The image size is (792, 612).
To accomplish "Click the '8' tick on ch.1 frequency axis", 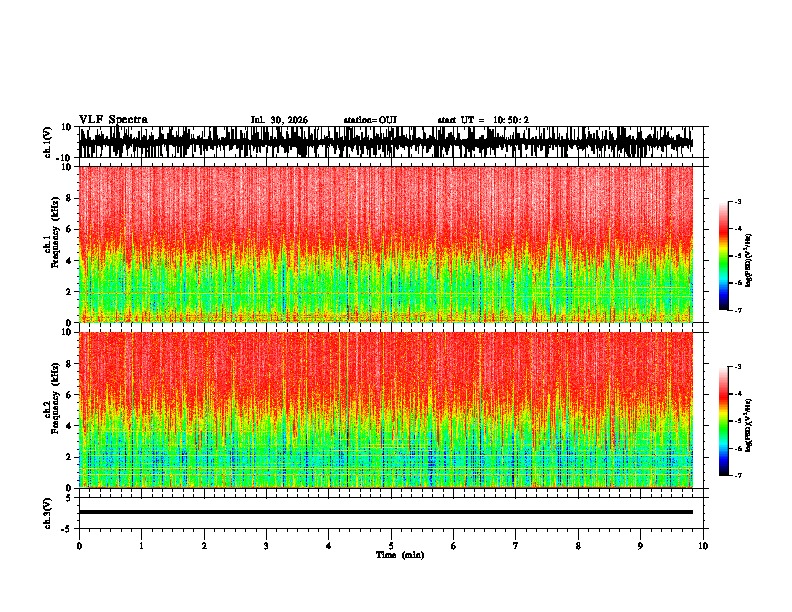I will tap(69, 198).
